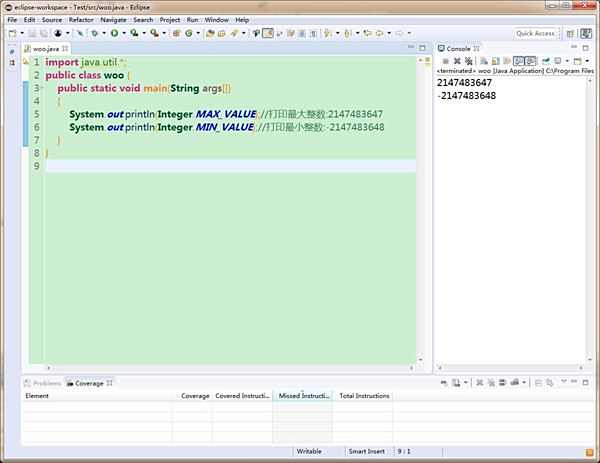Open the File menu

pos(12,20)
